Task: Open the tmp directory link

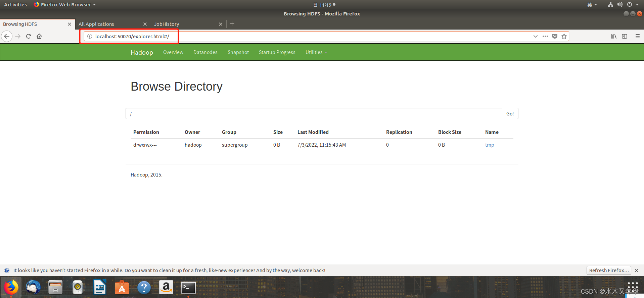Action: click(x=490, y=145)
